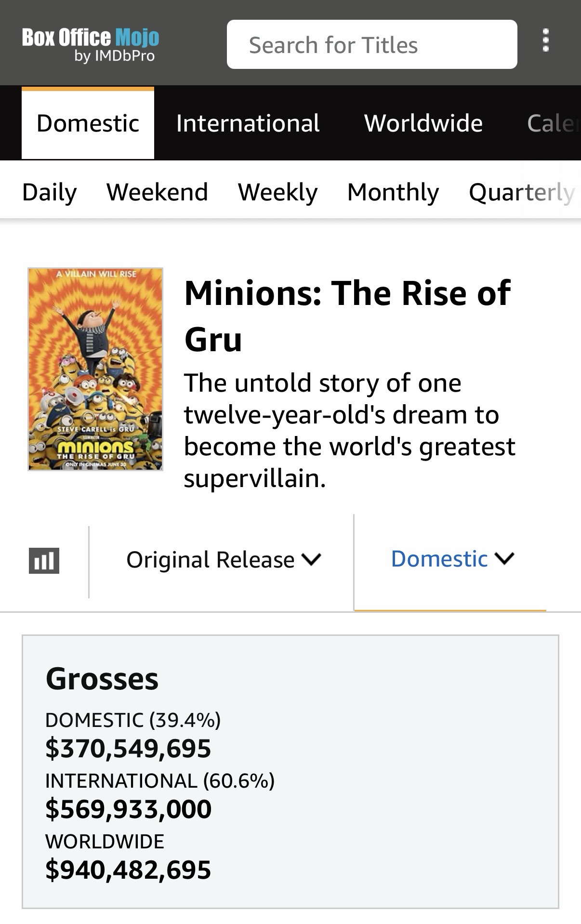Switch to the International tab

[x=248, y=123]
